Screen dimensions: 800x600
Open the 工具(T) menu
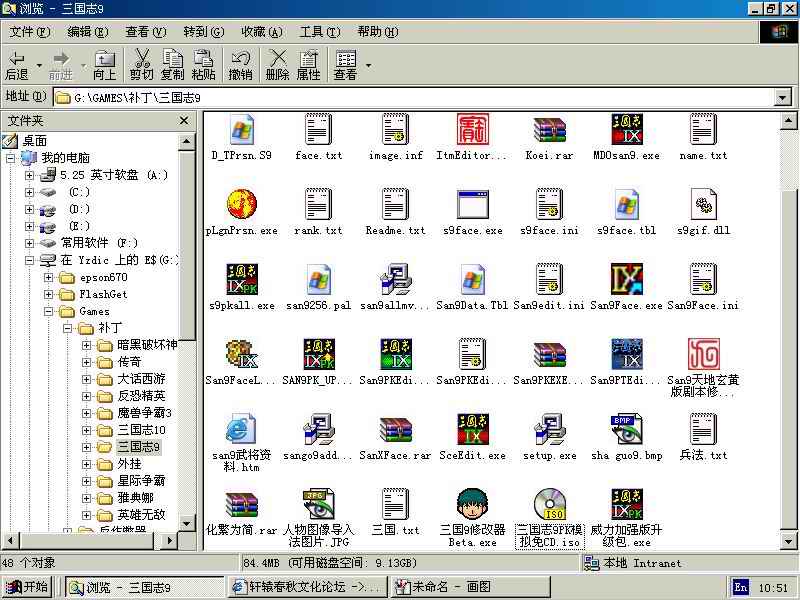point(319,32)
